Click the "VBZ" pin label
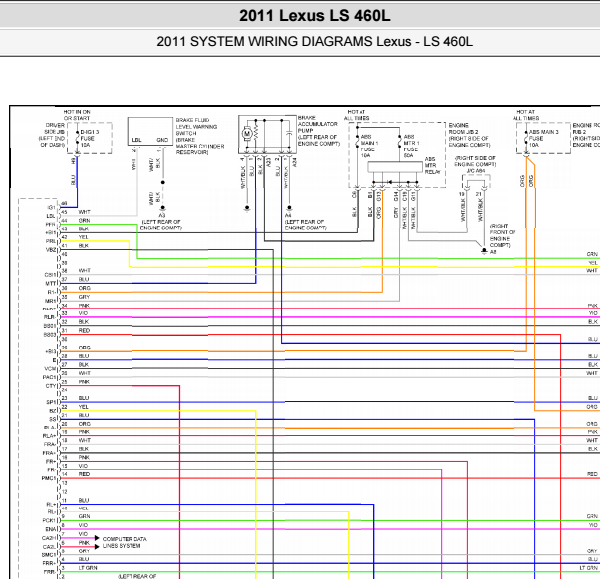Screen dimensions: 600x579 (x=51, y=250)
